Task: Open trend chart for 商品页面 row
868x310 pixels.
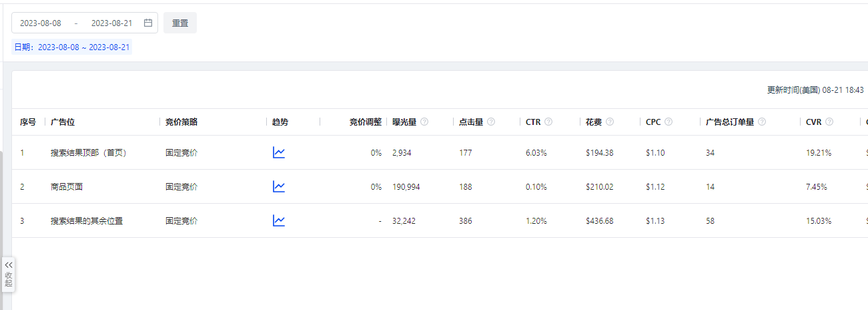Action: (279, 186)
